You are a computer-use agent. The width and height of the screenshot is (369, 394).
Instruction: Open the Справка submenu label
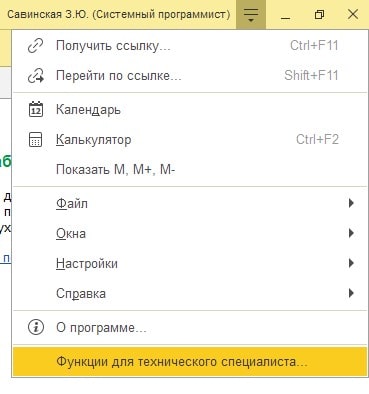[81, 293]
